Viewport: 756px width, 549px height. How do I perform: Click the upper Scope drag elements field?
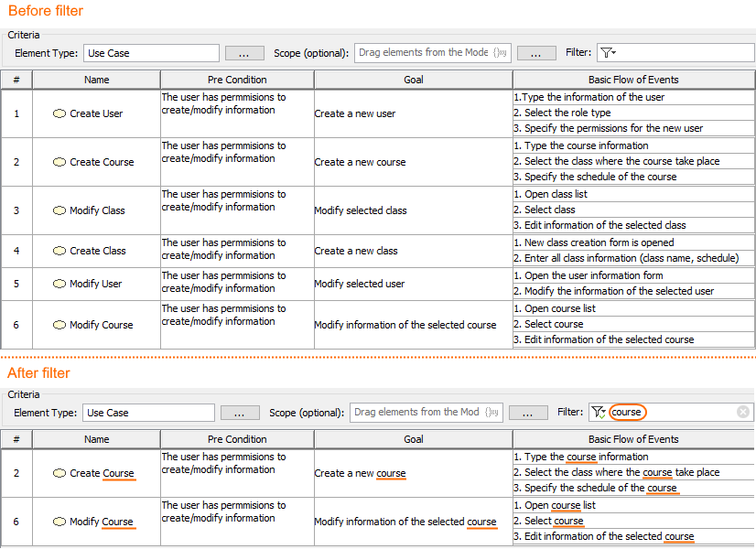pyautogui.click(x=433, y=53)
